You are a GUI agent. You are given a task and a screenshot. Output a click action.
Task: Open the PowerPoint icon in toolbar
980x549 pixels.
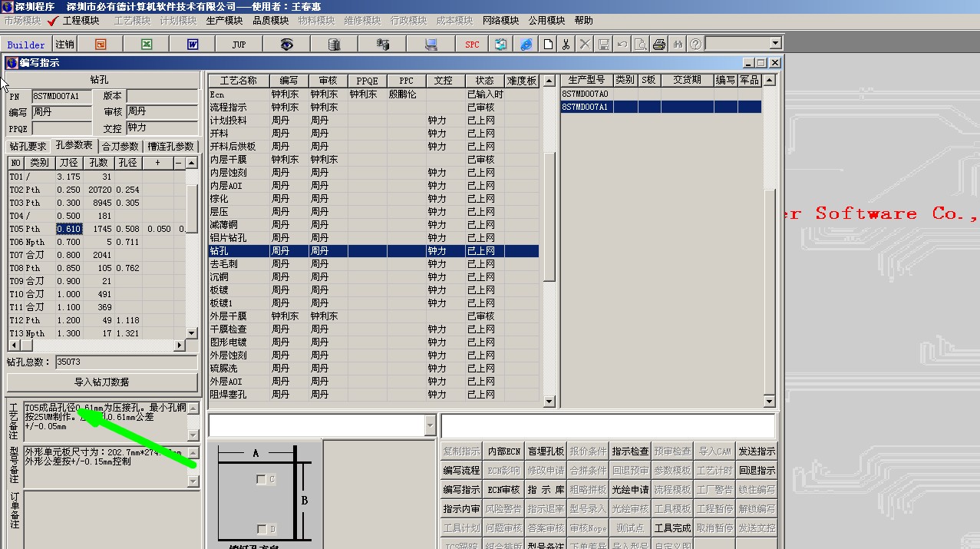click(x=101, y=45)
